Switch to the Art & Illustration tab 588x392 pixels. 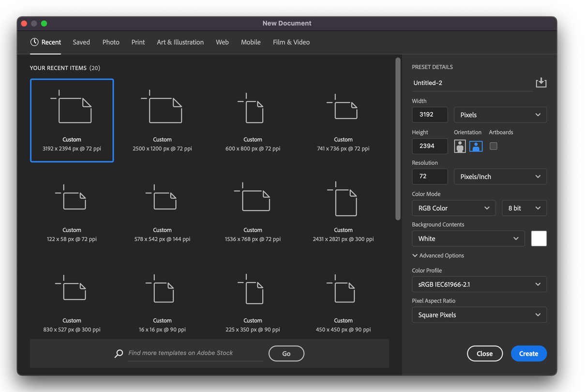coord(180,42)
